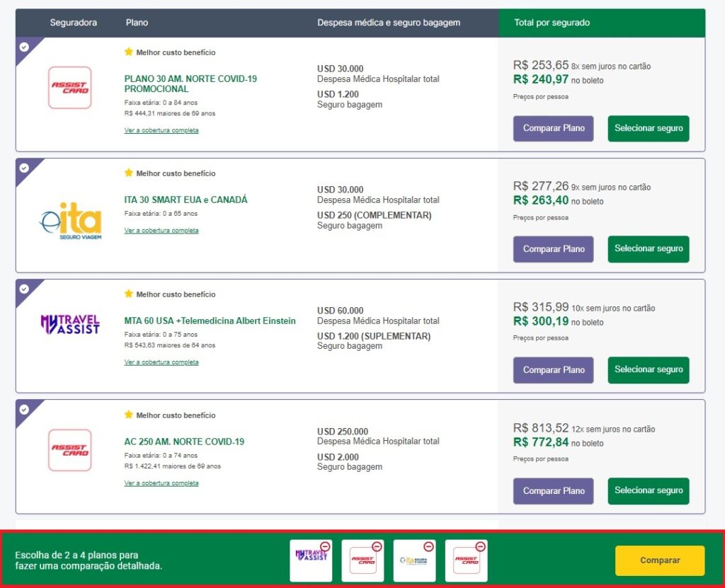This screenshot has width=725, height=588.
Task: Remove first Assist Card plan from comparison bar
Action: point(376,546)
